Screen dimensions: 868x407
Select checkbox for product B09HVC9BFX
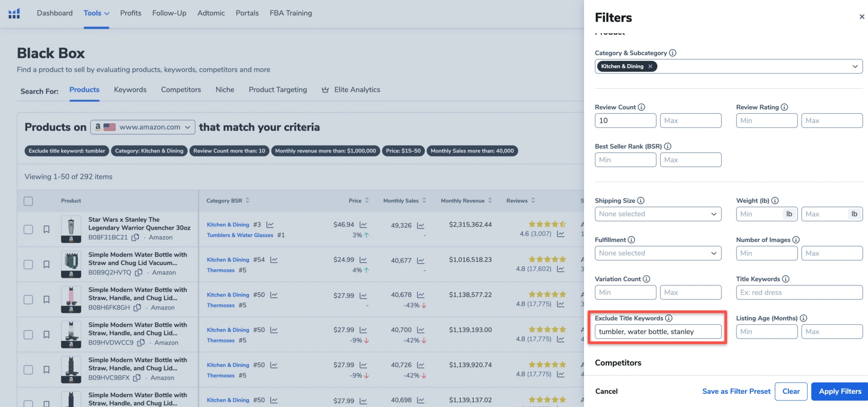coord(28,370)
